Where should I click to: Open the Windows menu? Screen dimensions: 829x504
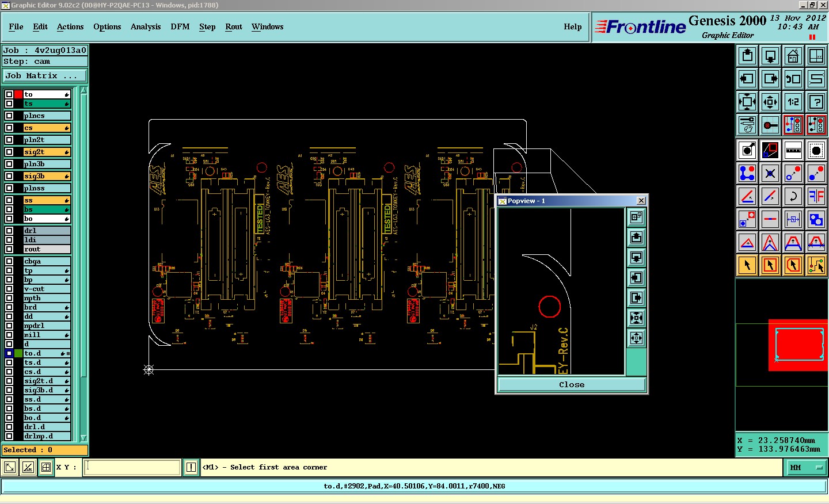click(268, 26)
